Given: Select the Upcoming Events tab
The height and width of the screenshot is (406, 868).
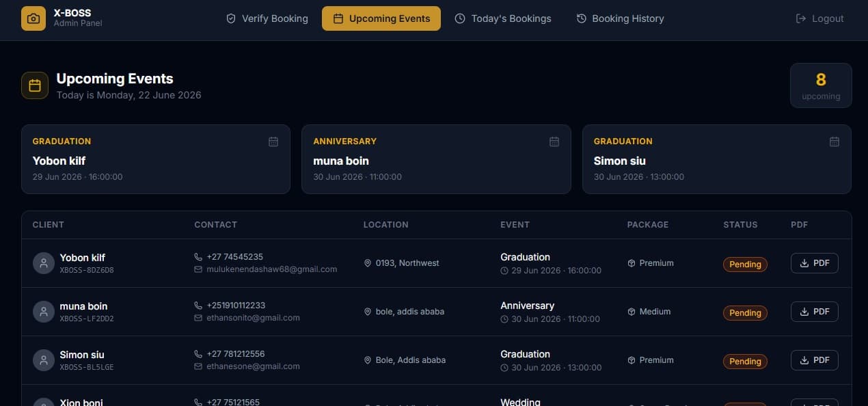Looking at the screenshot, I should click(381, 18).
